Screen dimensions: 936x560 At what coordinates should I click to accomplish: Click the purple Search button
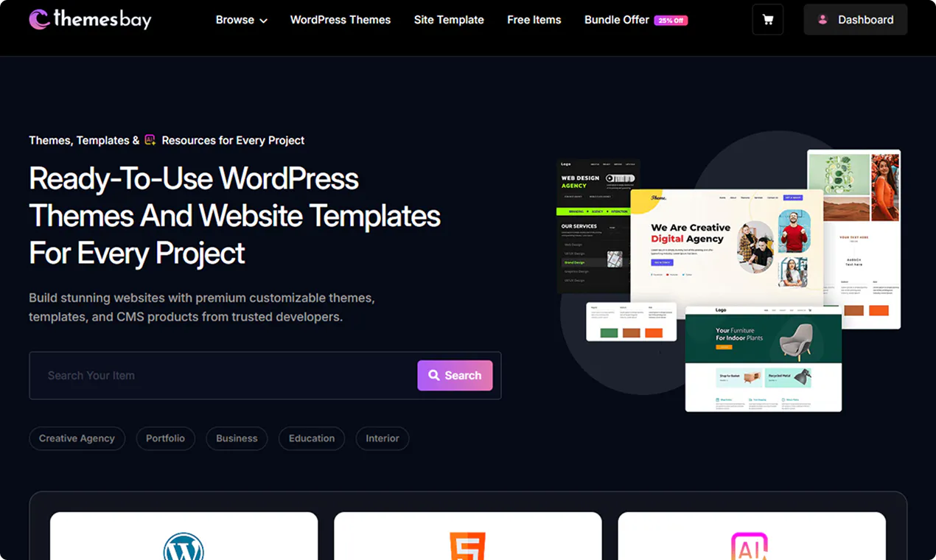pyautogui.click(x=455, y=375)
